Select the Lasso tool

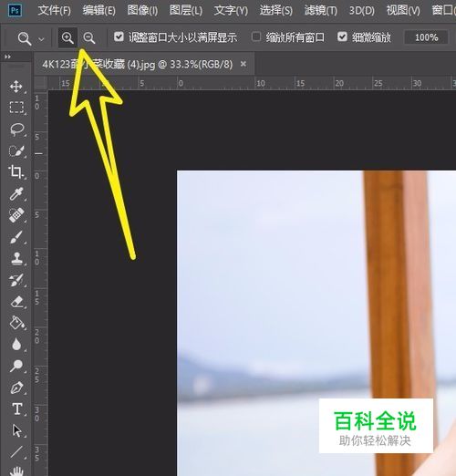[16, 129]
